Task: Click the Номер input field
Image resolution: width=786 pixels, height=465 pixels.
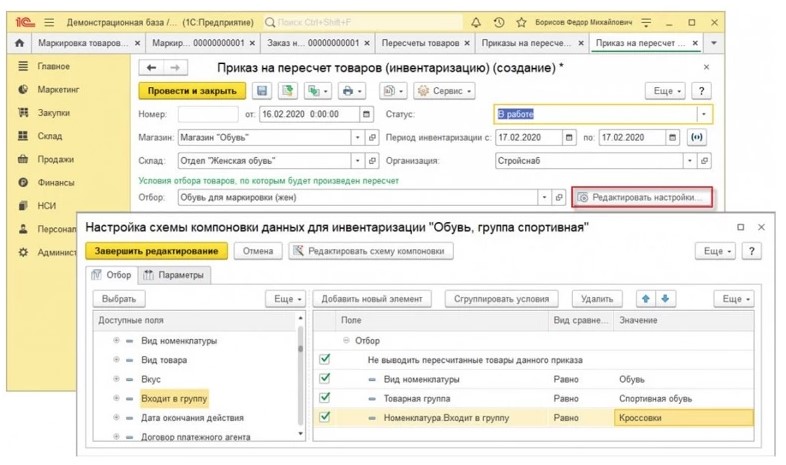Action: click(x=207, y=114)
